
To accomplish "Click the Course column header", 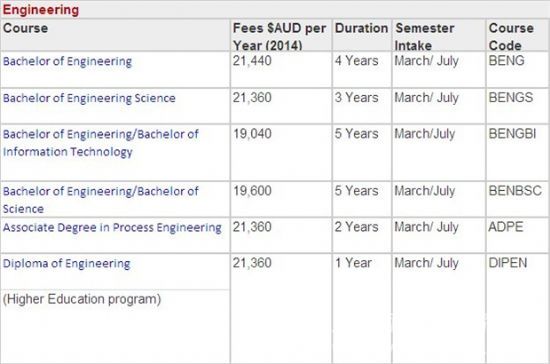I will pyautogui.click(x=25, y=28).
